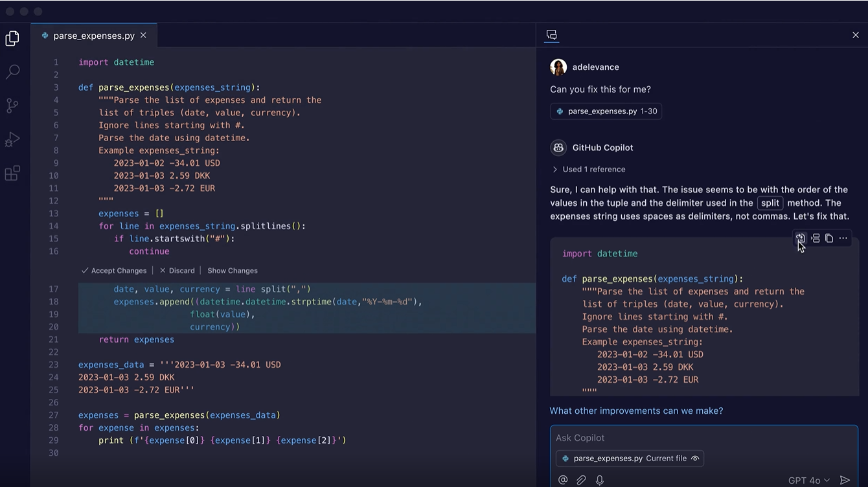Open the more actions ellipsis on the code block
Screen dimensions: 868x487
click(x=843, y=238)
